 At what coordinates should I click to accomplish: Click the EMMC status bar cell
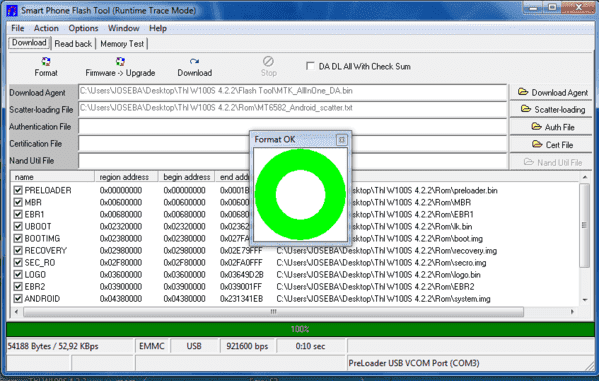pos(152,346)
